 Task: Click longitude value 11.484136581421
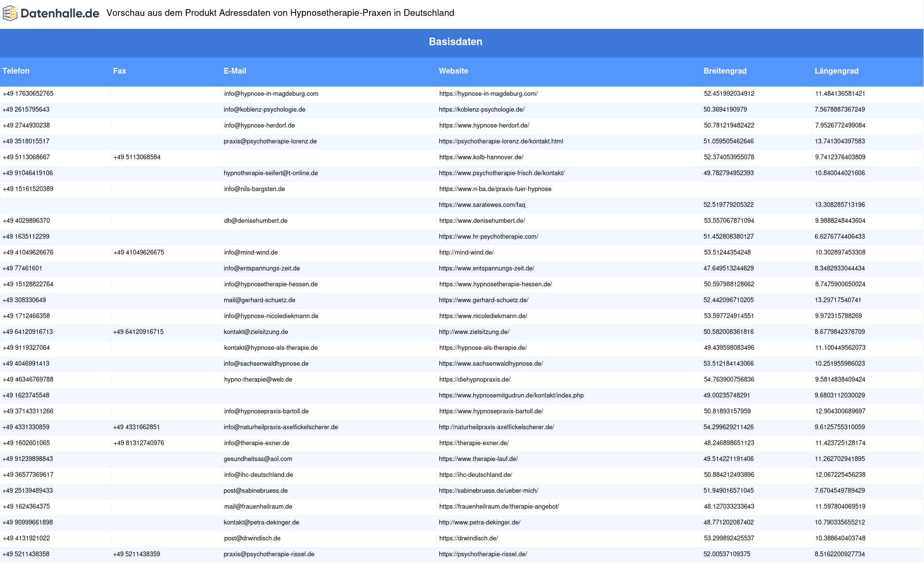(x=840, y=94)
